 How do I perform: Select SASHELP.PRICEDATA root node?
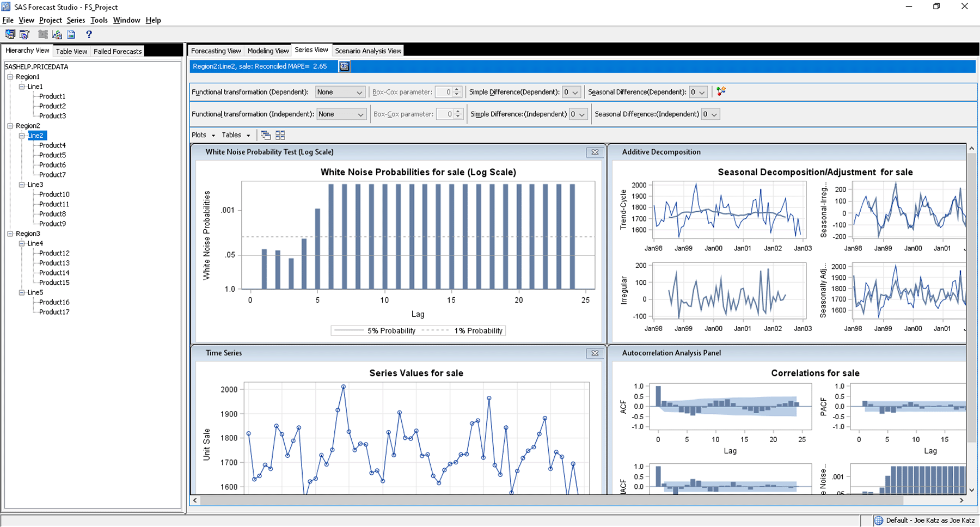pos(36,67)
